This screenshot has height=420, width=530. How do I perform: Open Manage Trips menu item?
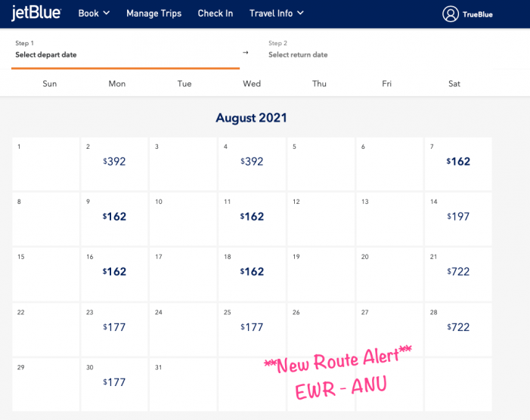tap(153, 13)
